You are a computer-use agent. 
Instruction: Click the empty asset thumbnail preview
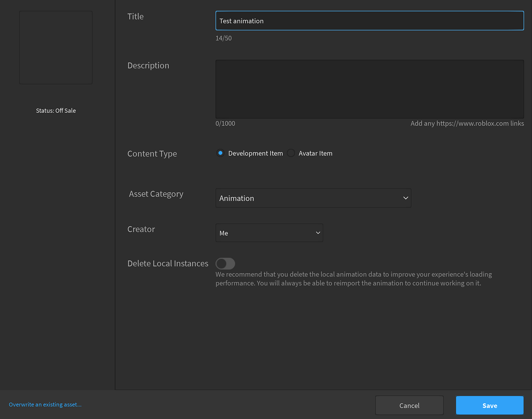tap(55, 47)
